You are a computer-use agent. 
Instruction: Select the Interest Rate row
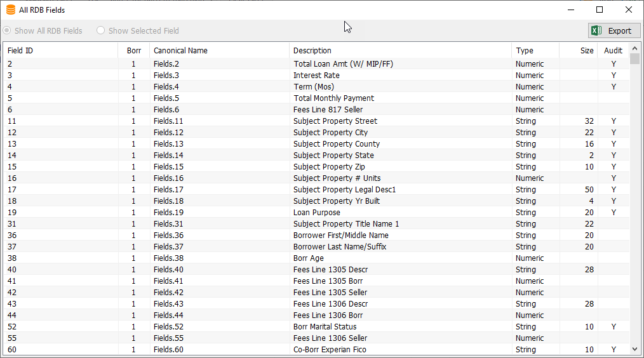316,76
